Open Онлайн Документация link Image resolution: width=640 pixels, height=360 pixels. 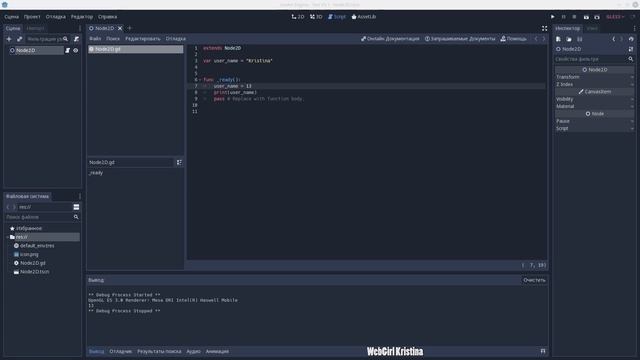coord(390,39)
